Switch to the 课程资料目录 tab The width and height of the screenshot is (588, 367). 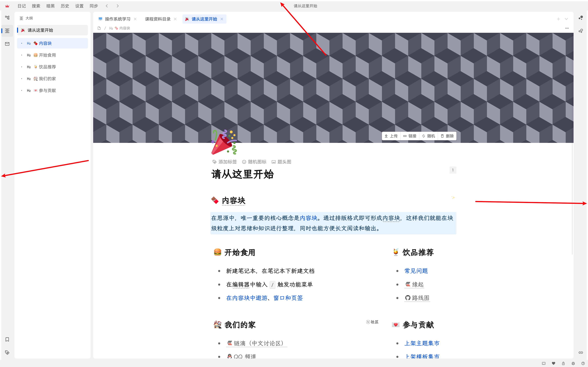pos(157,19)
